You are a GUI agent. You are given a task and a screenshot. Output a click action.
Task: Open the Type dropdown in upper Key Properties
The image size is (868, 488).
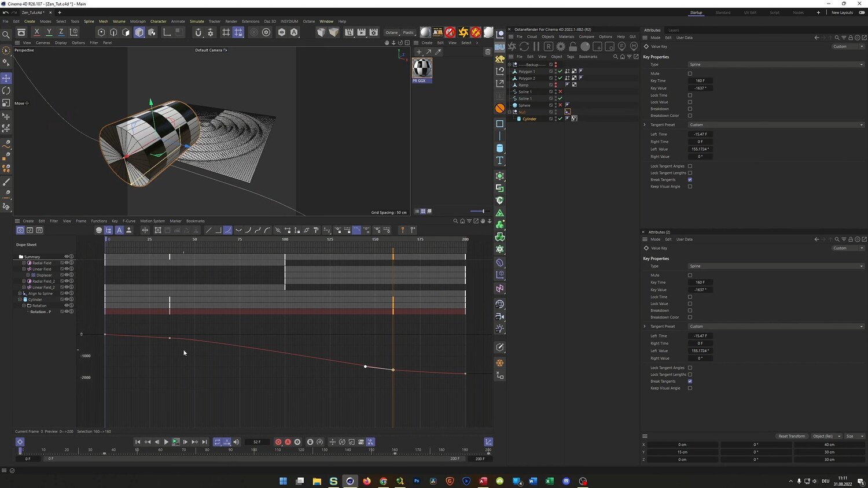coord(776,64)
